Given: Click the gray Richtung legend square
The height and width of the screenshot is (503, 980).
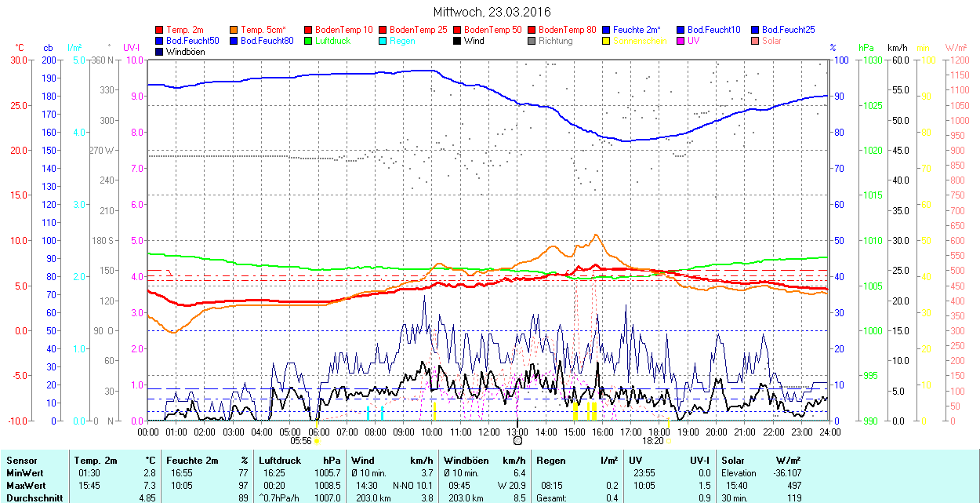Looking at the screenshot, I should (532, 41).
